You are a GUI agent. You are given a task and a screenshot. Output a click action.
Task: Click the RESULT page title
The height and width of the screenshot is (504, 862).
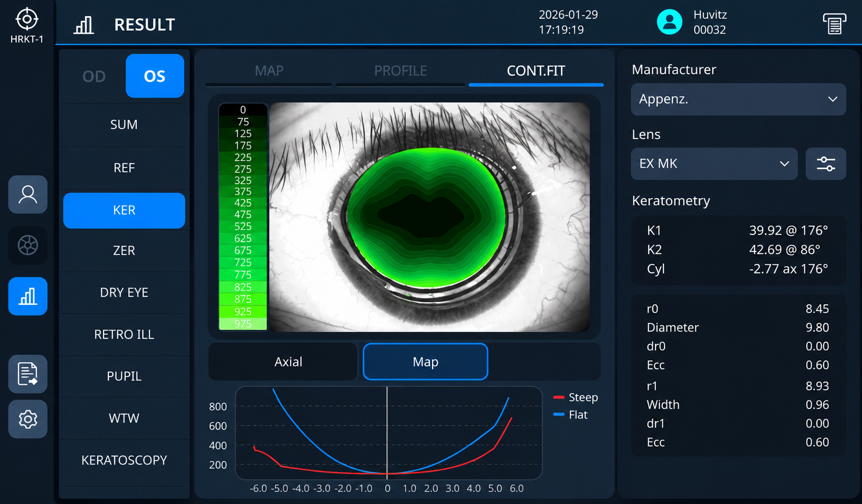[x=145, y=25]
